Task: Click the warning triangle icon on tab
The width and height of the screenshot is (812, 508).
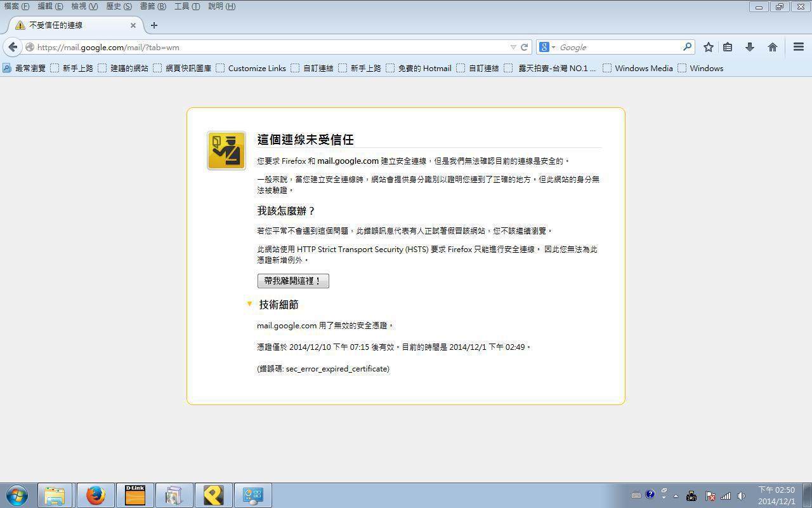Action: point(20,25)
